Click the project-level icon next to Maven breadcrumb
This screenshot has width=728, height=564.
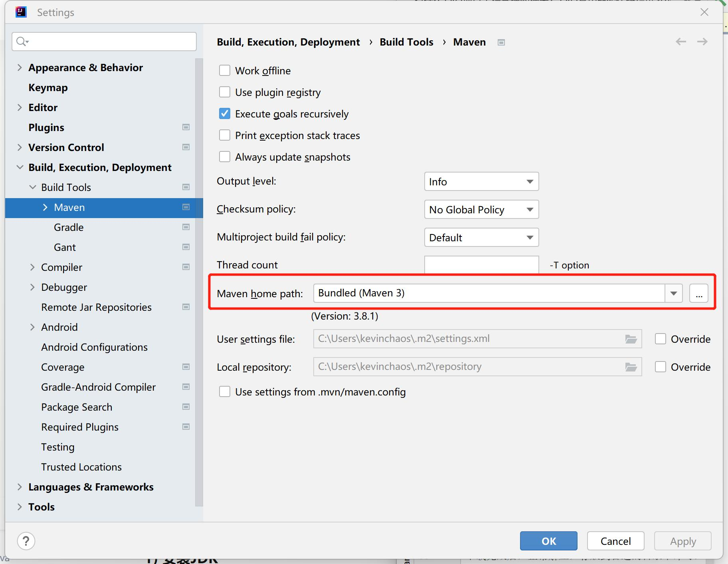click(x=501, y=42)
